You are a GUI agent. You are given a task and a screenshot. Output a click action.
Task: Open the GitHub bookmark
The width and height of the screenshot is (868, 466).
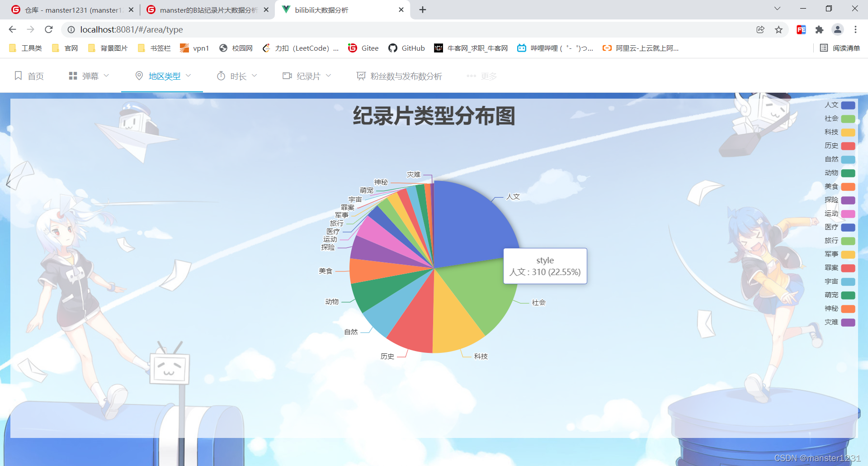406,48
